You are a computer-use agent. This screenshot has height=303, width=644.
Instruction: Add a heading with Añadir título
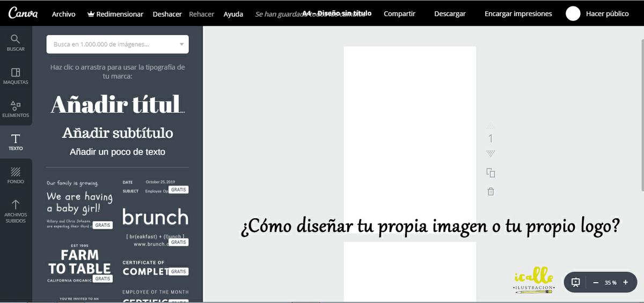pyautogui.click(x=118, y=104)
